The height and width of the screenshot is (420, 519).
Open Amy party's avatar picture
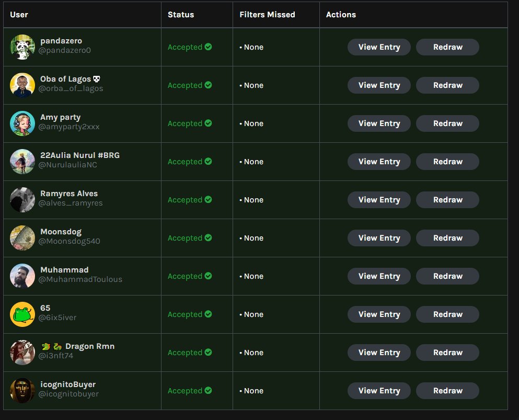pos(22,123)
